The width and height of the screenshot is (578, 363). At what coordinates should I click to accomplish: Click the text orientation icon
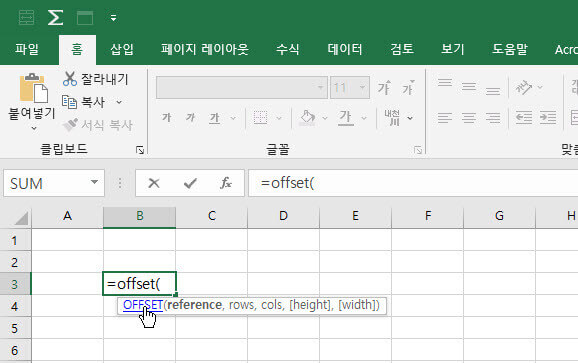[x=523, y=87]
